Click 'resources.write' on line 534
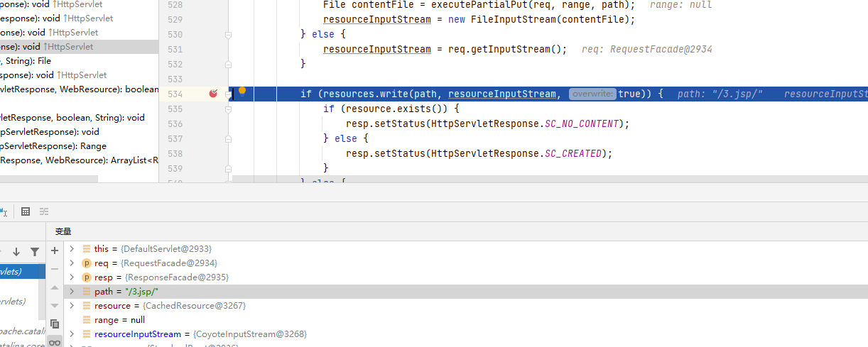The height and width of the screenshot is (347, 868). pos(366,94)
